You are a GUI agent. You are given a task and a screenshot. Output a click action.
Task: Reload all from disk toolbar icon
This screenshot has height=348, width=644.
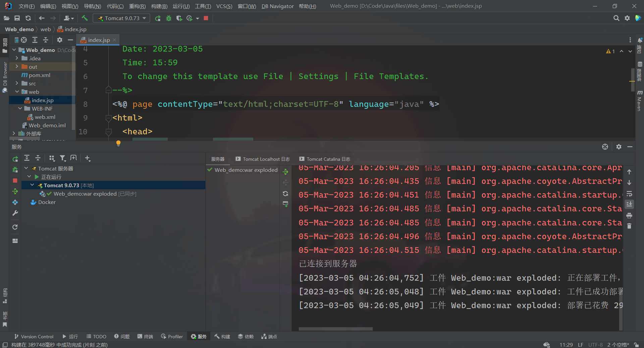[28, 18]
